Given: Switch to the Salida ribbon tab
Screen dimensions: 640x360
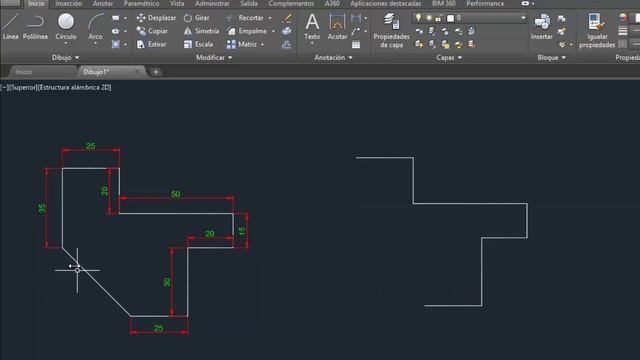Looking at the screenshot, I should tap(249, 4).
